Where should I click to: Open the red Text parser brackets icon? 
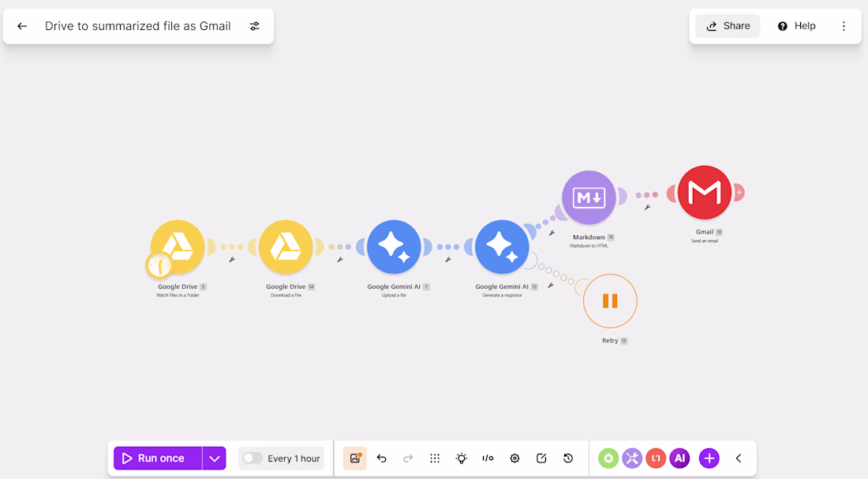[x=656, y=458]
